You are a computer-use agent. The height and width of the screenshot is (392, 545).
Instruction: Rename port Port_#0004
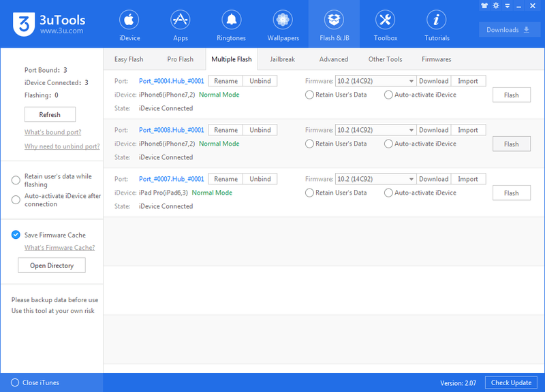pos(225,81)
